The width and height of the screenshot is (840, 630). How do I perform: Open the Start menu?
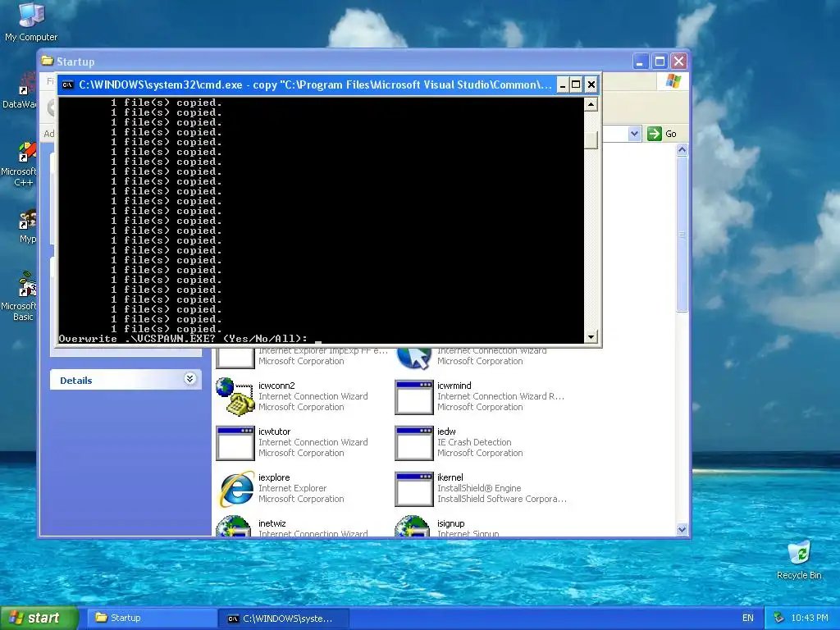[39, 618]
